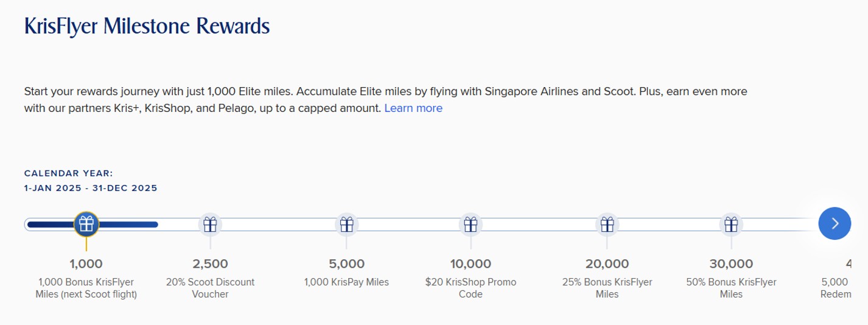Click 50% Bonus KrisFlyer Miles reward
This screenshot has width=868, height=325.
[730, 288]
